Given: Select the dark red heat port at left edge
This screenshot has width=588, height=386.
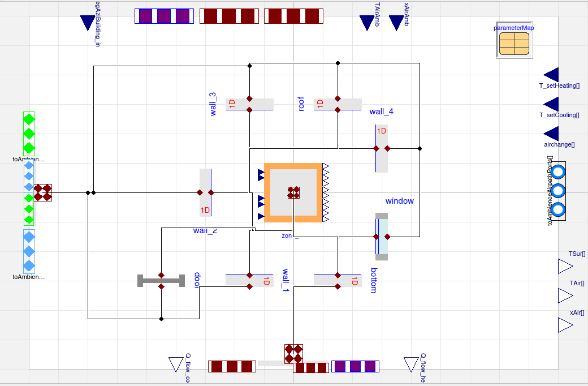Looking at the screenshot, I should tap(43, 192).
